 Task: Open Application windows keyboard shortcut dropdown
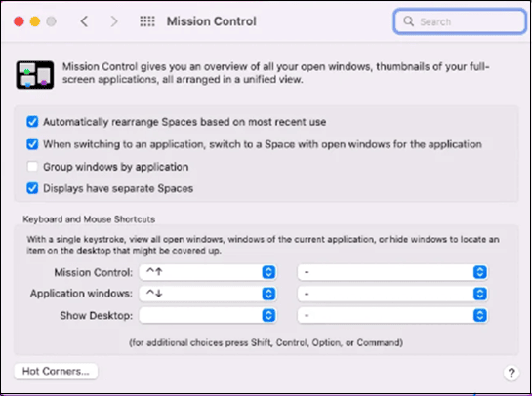pyautogui.click(x=208, y=294)
